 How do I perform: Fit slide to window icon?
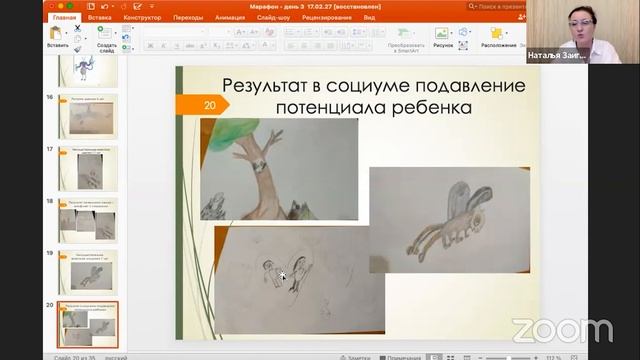pos(574,358)
